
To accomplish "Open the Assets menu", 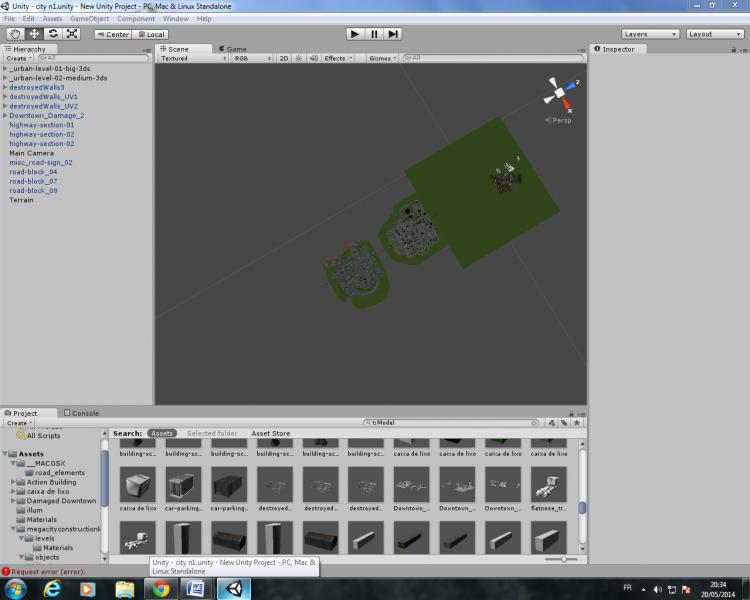I will [53, 19].
